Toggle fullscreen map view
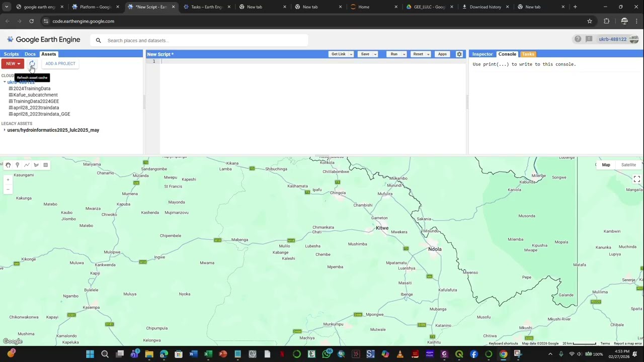Image resolution: width=644 pixels, height=362 pixels. pyautogui.click(x=636, y=179)
